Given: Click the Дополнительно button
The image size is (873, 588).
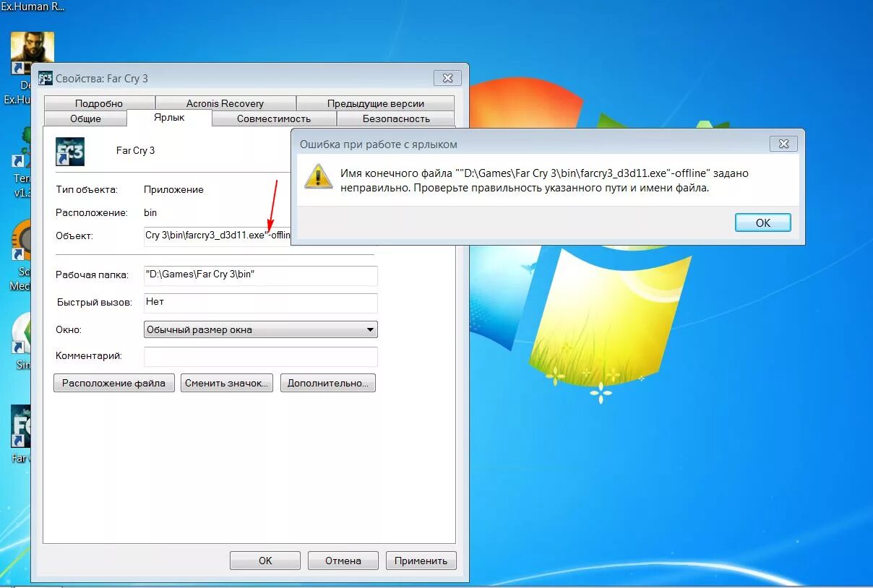Looking at the screenshot, I should point(328,383).
